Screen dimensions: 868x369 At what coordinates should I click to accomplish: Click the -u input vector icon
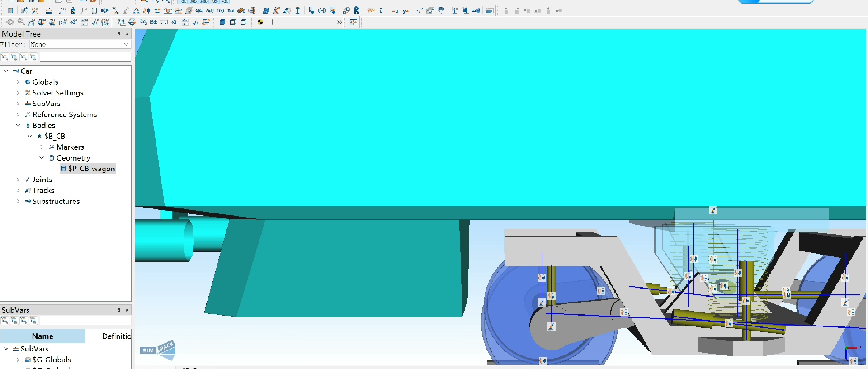[396, 11]
